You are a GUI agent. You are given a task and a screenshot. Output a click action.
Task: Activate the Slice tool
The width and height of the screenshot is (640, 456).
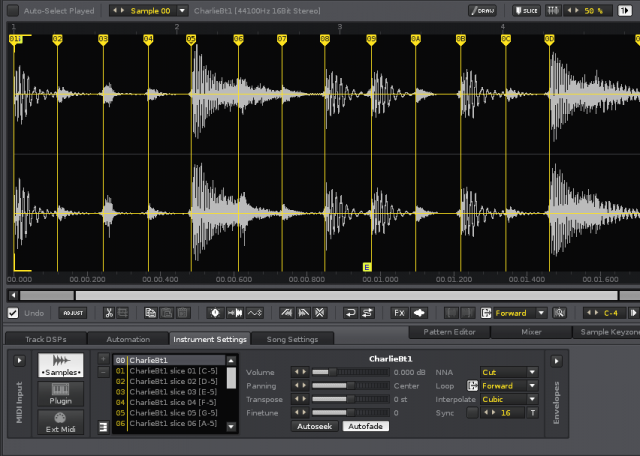click(x=524, y=10)
